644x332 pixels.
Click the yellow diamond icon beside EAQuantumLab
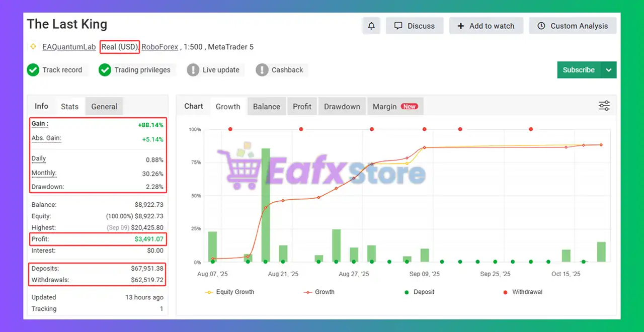pos(33,47)
